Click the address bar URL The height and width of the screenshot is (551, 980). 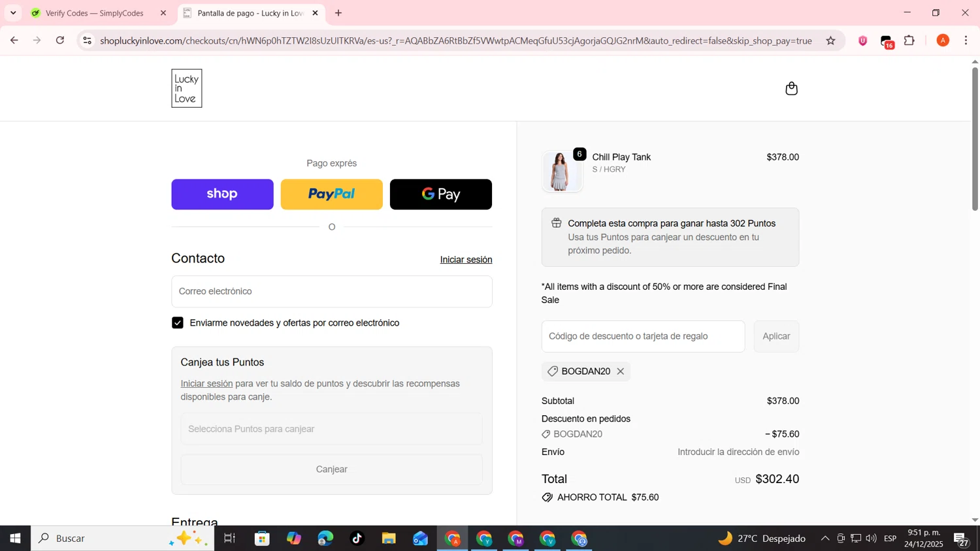coord(456,40)
